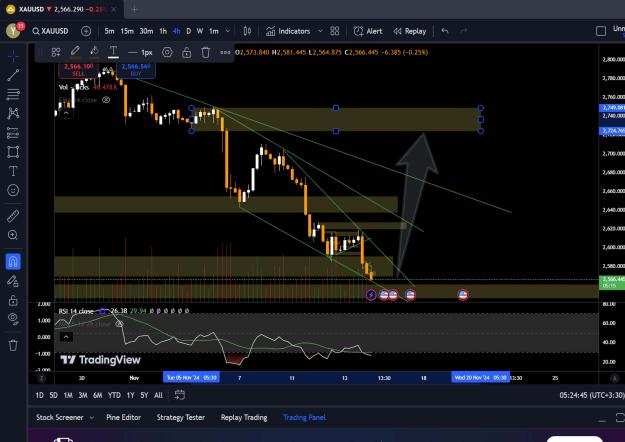Delete selected rectangle with toolbar trash

206,52
